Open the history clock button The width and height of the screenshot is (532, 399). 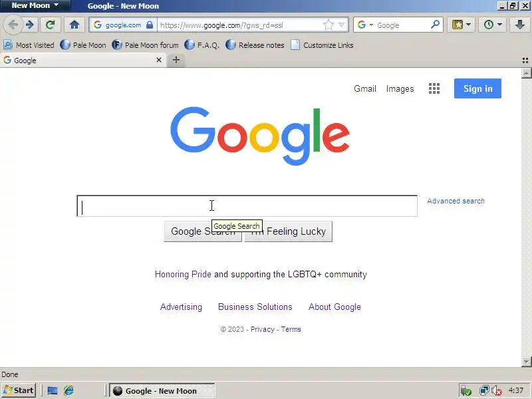point(489,25)
